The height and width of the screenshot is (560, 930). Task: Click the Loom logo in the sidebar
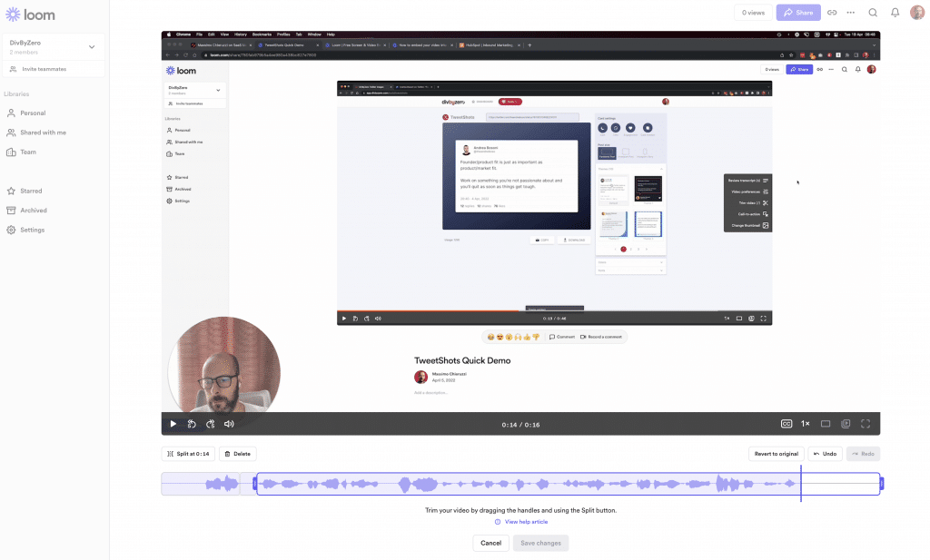(30, 15)
